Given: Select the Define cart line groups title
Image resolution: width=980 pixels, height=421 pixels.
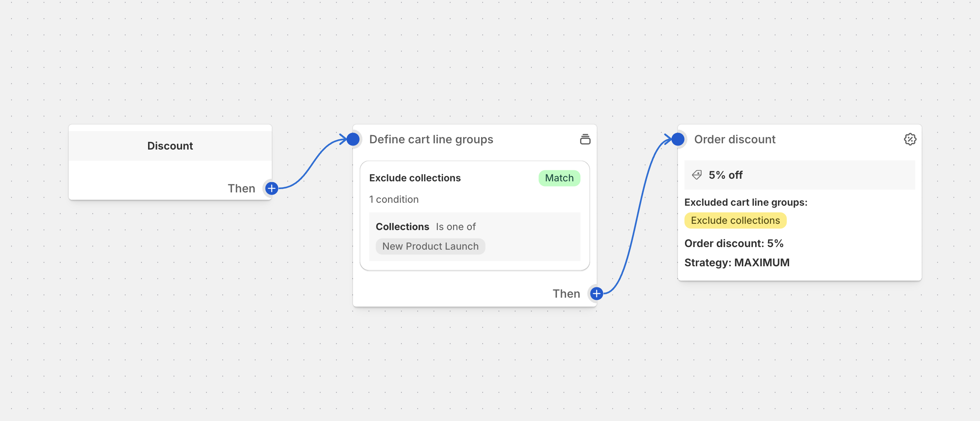Looking at the screenshot, I should point(431,139).
